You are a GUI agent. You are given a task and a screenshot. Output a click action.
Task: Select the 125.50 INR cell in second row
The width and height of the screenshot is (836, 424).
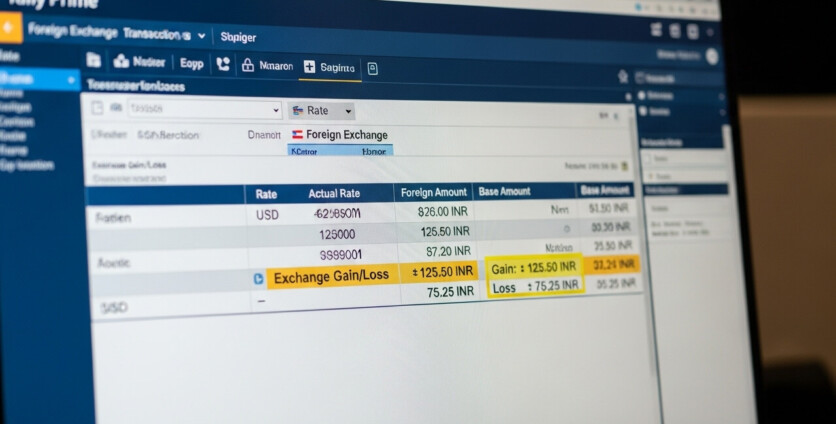(x=445, y=231)
